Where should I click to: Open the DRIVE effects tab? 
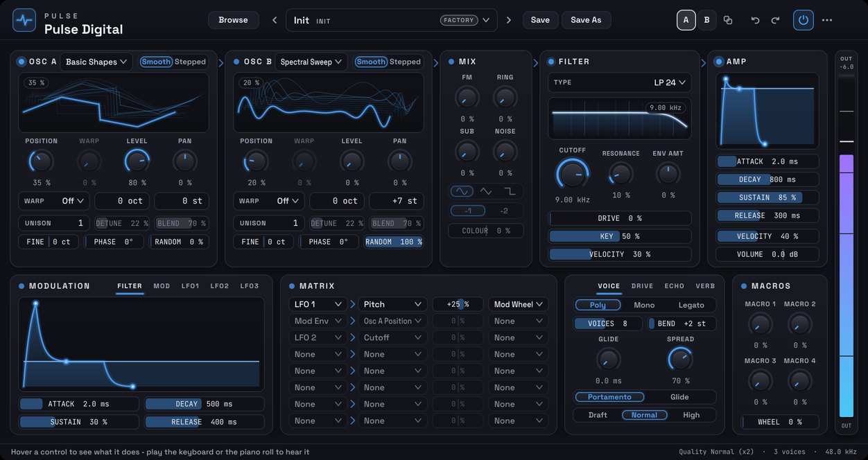642,286
